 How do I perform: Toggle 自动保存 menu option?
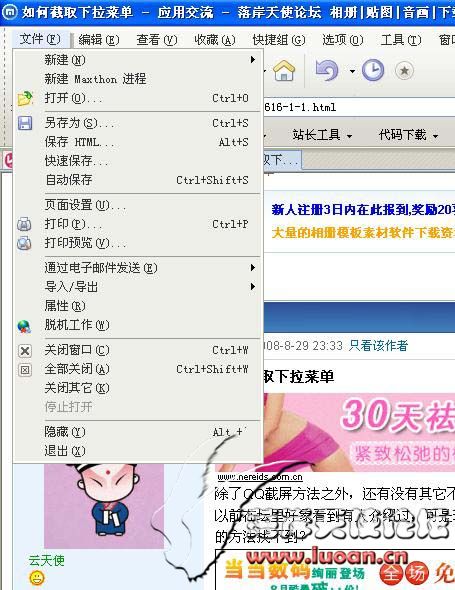click(x=137, y=180)
